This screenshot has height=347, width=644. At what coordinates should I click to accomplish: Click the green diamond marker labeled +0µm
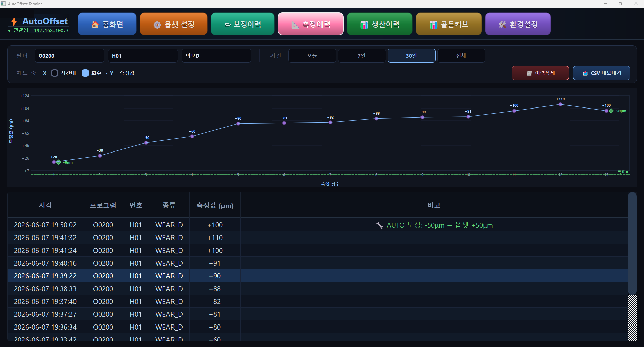[59, 162]
